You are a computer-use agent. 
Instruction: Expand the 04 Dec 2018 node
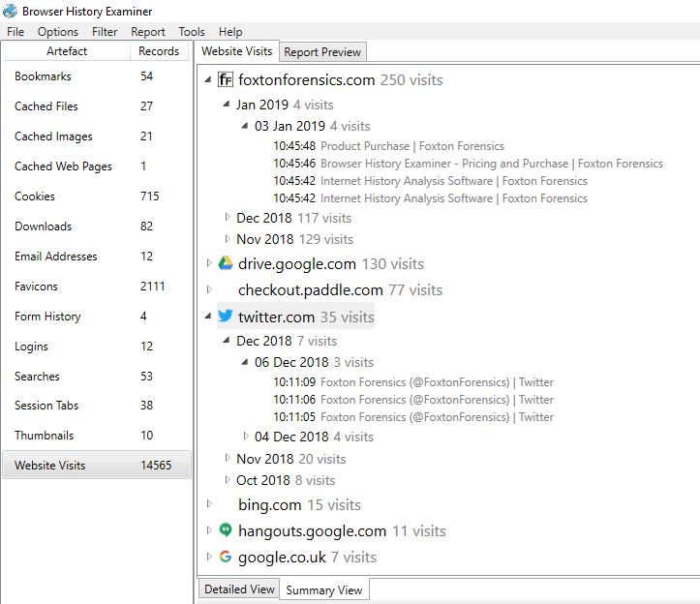[x=245, y=437]
